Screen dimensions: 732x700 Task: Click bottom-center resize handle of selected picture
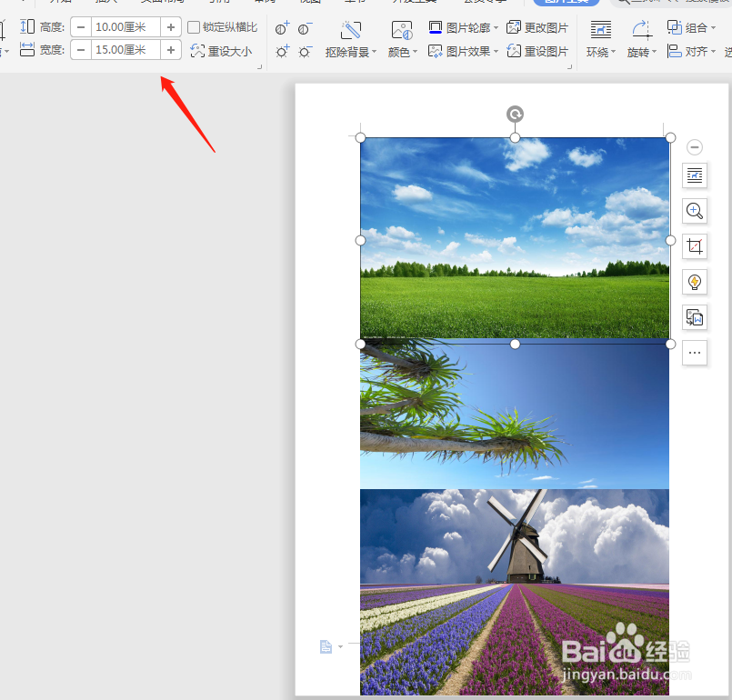515,344
